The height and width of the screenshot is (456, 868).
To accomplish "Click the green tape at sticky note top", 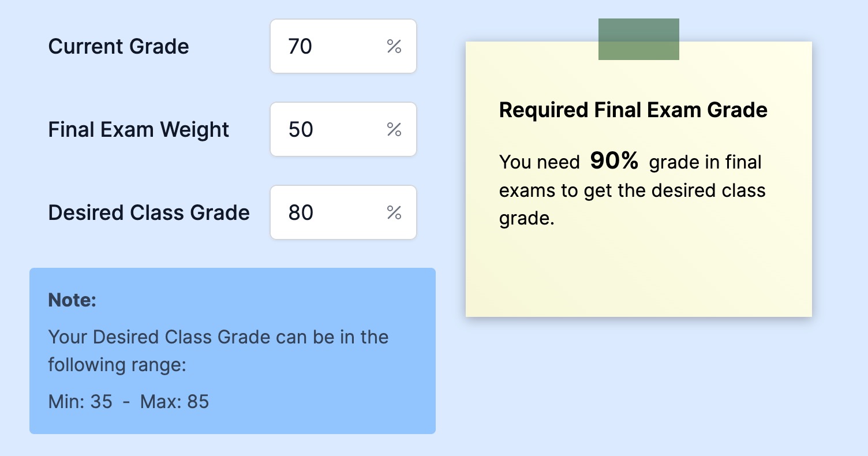I will click(638, 39).
